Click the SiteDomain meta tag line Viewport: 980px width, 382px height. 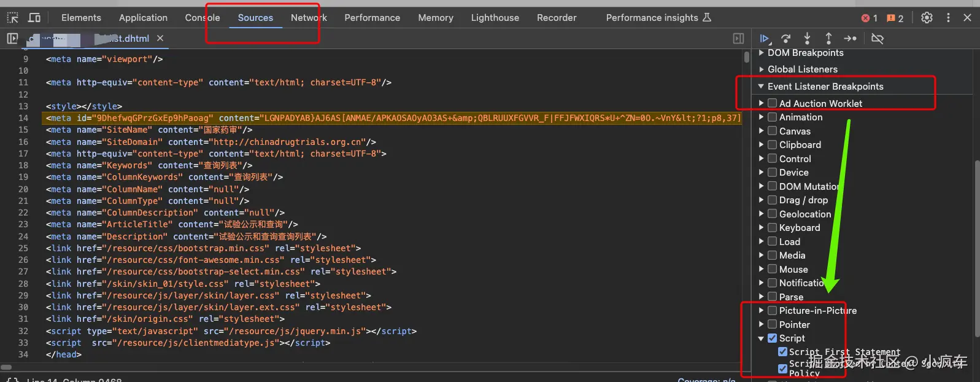click(211, 142)
